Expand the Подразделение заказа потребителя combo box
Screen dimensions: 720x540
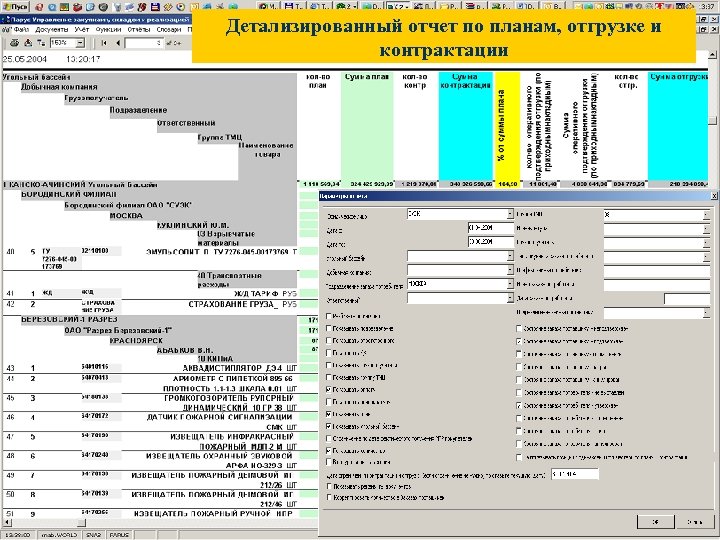[x=510, y=284]
